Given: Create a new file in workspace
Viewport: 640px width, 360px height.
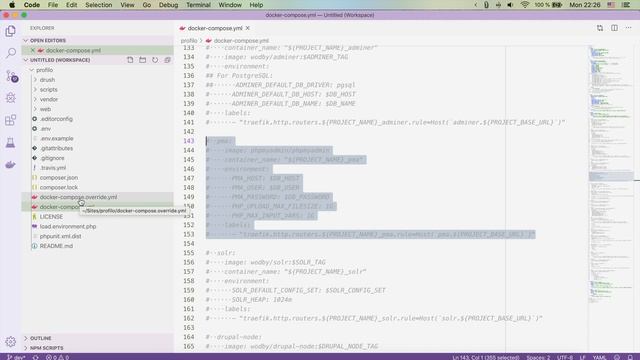Looking at the screenshot, I should click(130, 60).
